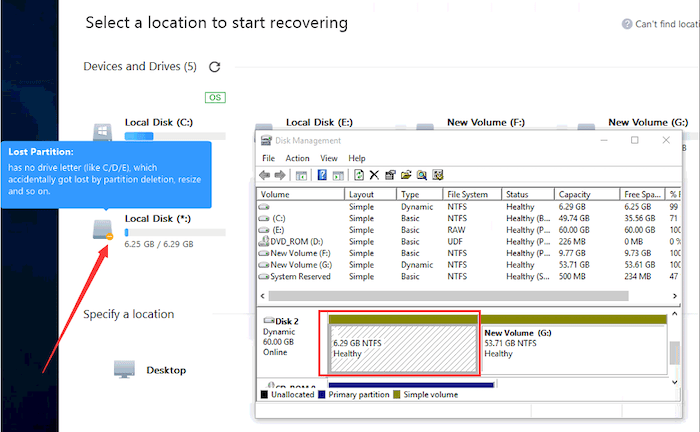Image resolution: width=700 pixels, height=432 pixels.
Task: Open the Action menu
Action: click(x=297, y=158)
